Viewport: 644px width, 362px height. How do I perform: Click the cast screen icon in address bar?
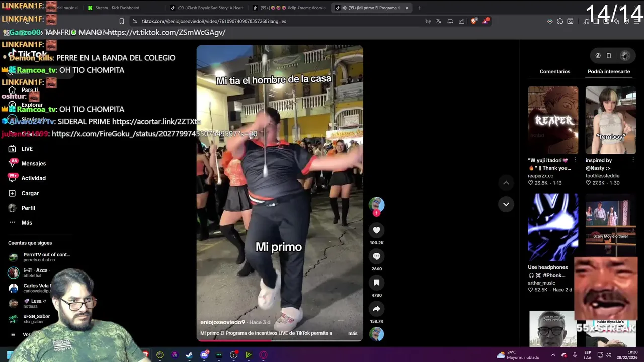pos(450,21)
